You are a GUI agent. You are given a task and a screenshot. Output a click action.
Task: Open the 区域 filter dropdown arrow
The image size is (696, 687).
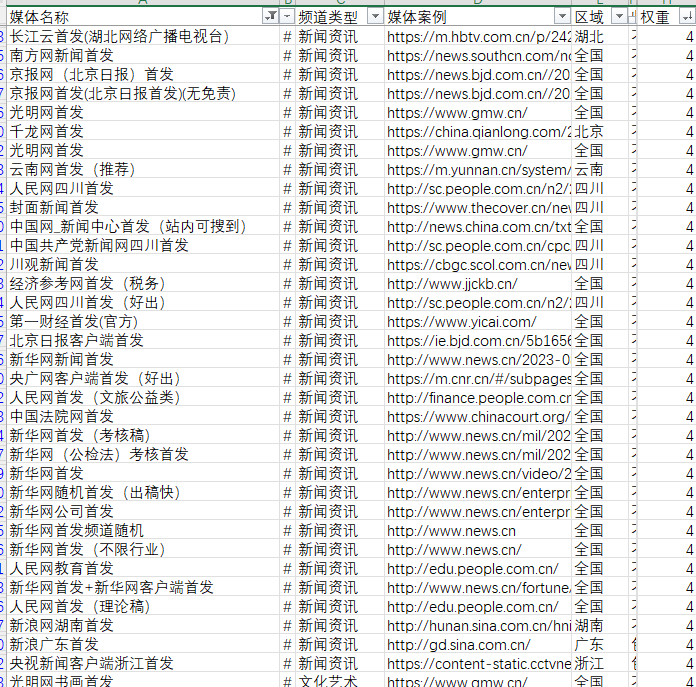[619, 17]
